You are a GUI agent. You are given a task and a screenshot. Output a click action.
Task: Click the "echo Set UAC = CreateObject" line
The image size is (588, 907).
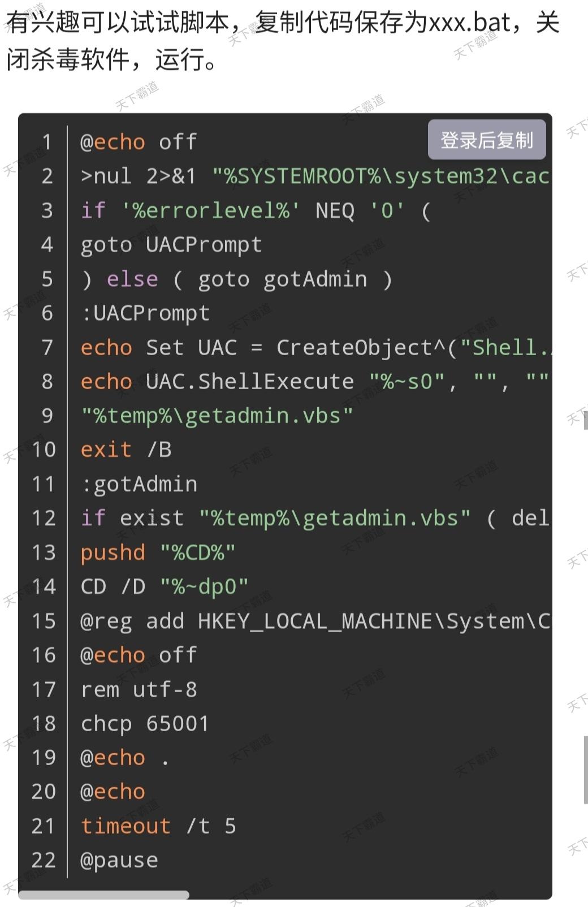[x=314, y=348]
